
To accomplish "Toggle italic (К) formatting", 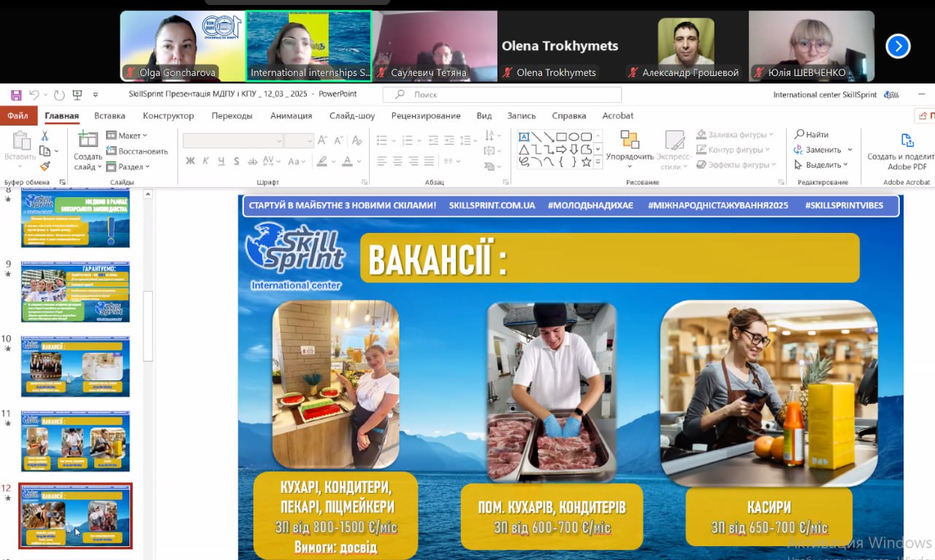I will click(x=206, y=161).
